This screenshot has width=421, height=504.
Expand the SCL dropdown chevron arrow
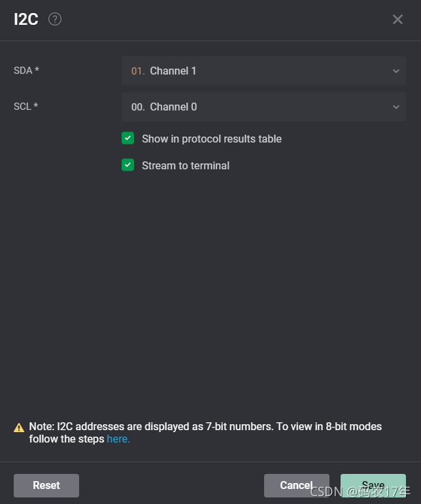396,107
